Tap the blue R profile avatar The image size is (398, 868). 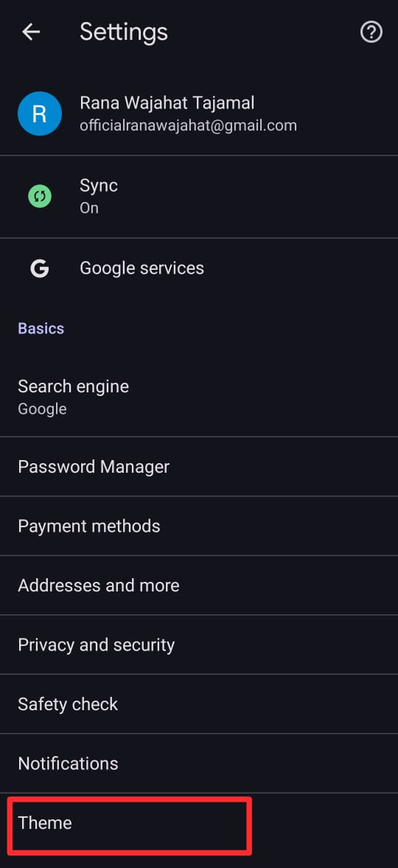(39, 114)
